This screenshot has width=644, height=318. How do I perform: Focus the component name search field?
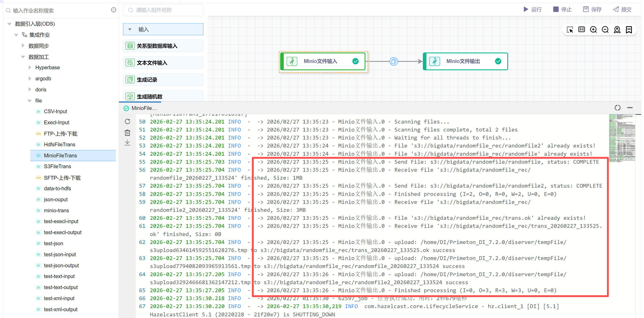click(x=163, y=10)
